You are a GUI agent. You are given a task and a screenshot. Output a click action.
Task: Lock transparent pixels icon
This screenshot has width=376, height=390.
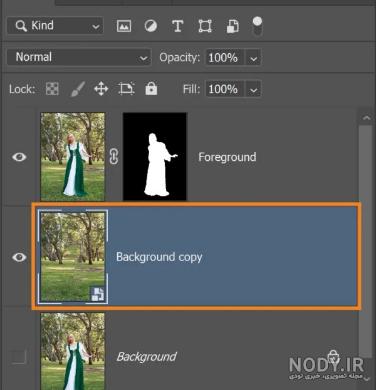coord(52,89)
